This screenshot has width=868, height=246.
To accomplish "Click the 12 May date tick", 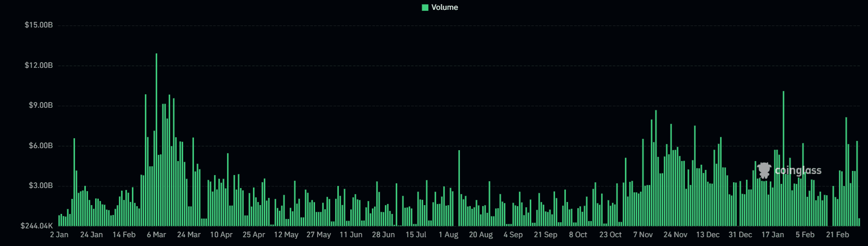I will [286, 235].
